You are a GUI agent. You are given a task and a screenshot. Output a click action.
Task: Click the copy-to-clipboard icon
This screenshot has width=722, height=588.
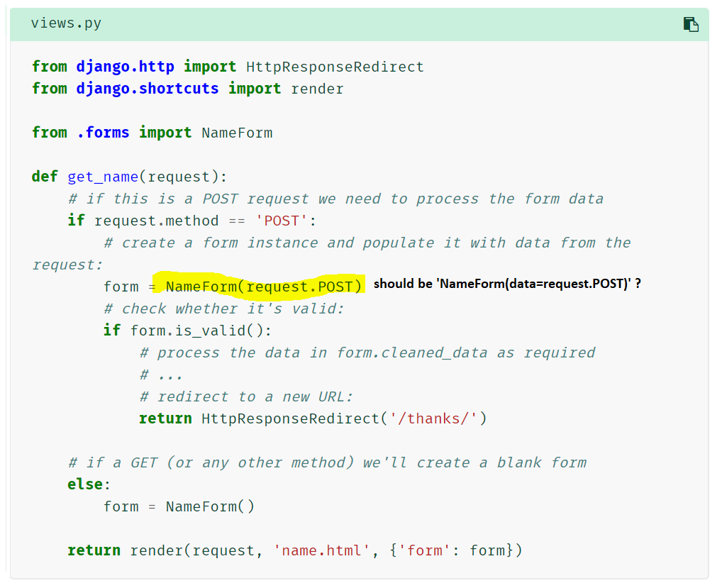(x=690, y=23)
